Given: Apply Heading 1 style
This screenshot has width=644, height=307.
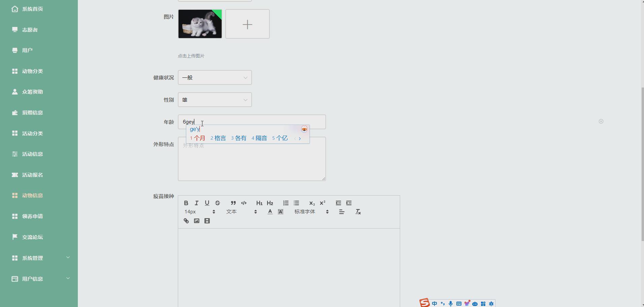Looking at the screenshot, I should (259, 203).
